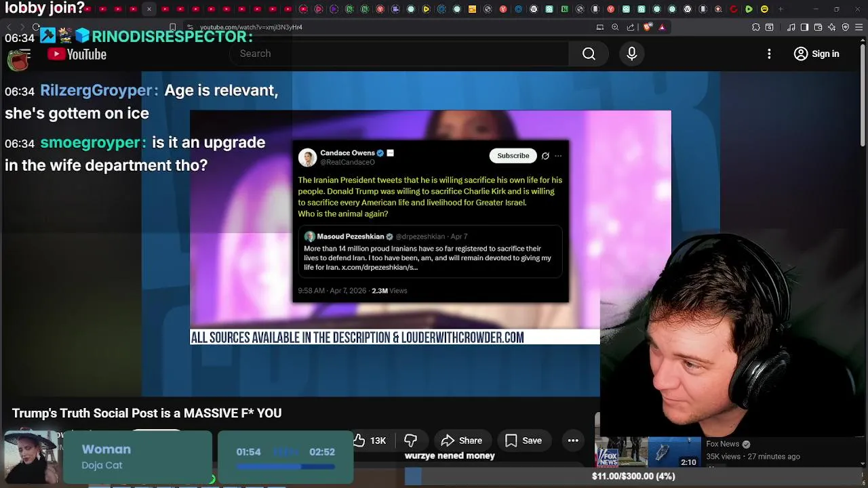Select the youtube.com address bar URL

(251, 27)
